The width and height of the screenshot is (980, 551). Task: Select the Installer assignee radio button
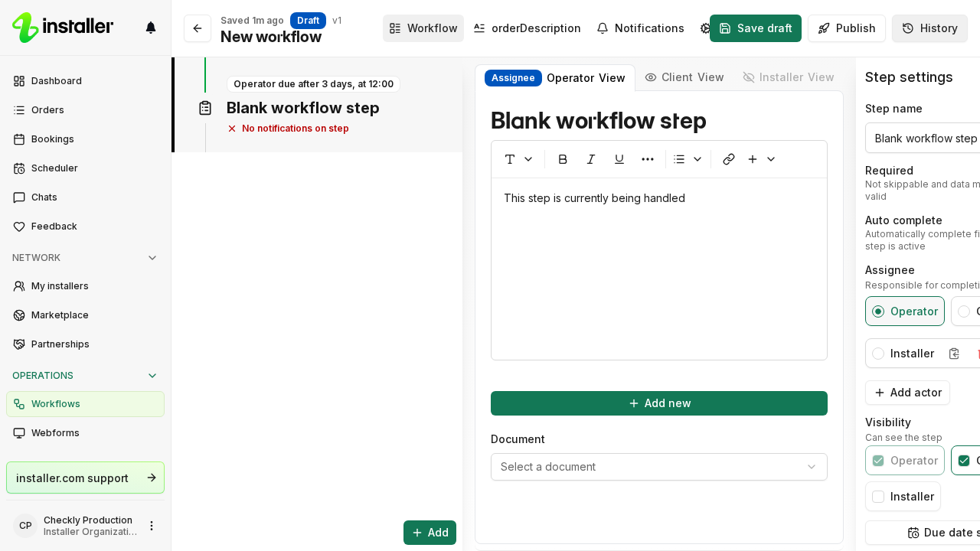click(x=878, y=354)
